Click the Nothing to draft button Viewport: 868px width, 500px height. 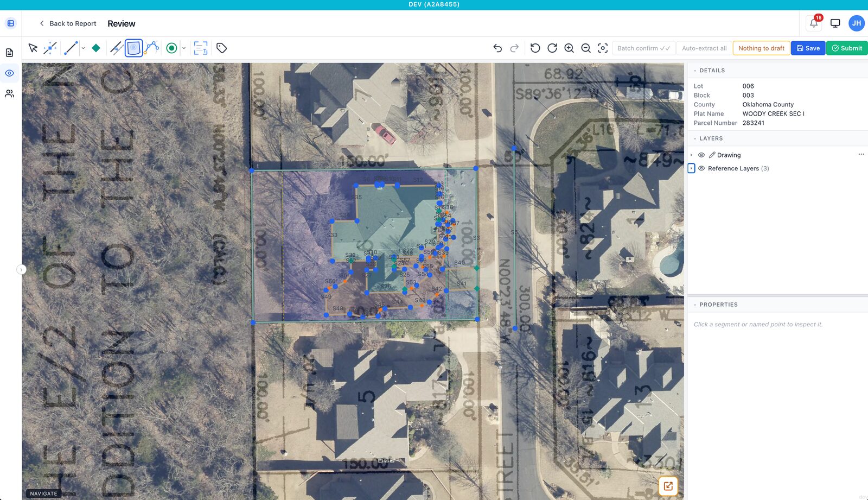[761, 48]
